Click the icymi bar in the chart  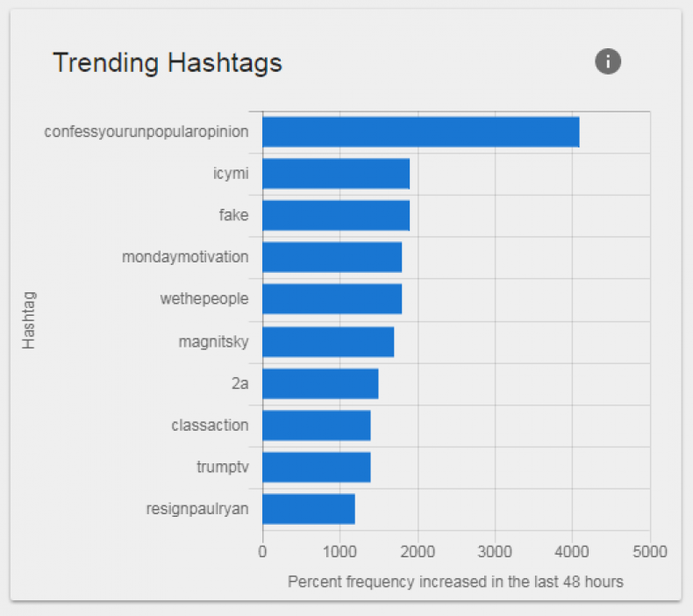(x=336, y=174)
